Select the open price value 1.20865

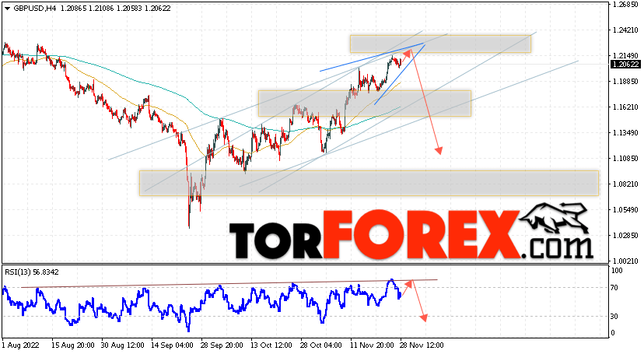74,9
